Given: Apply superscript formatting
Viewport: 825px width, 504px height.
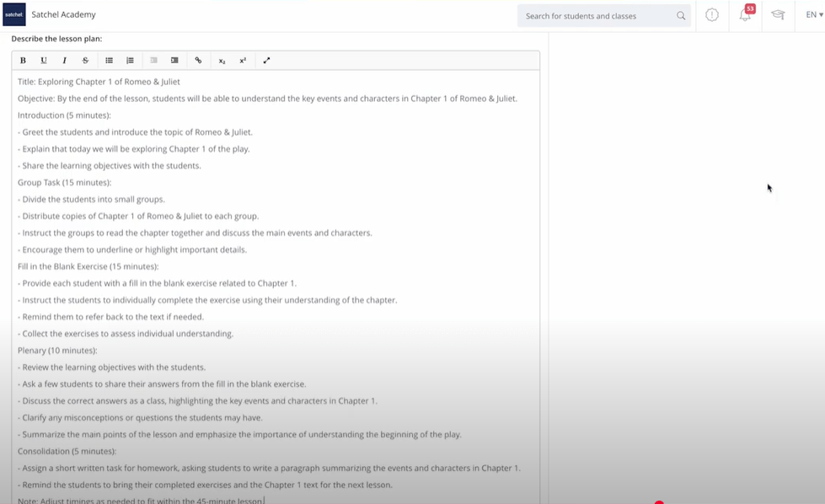Looking at the screenshot, I should [243, 61].
